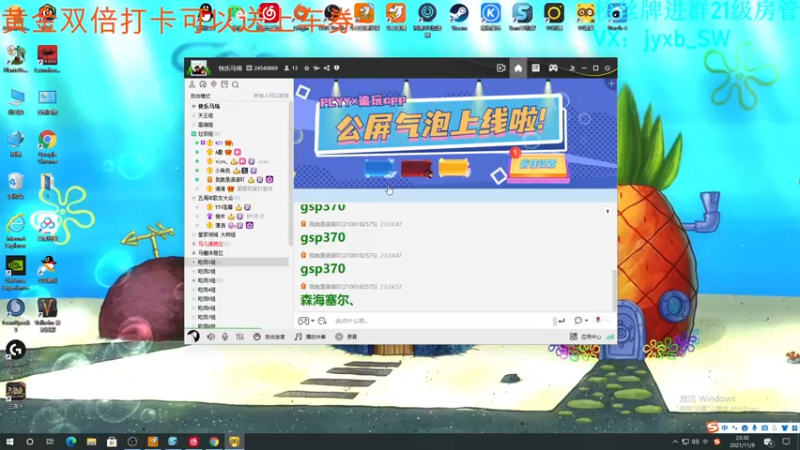The height and width of the screenshot is (450, 800).
Task: Select the highlighted 吃鸡1组 channel
Action: coord(237,262)
